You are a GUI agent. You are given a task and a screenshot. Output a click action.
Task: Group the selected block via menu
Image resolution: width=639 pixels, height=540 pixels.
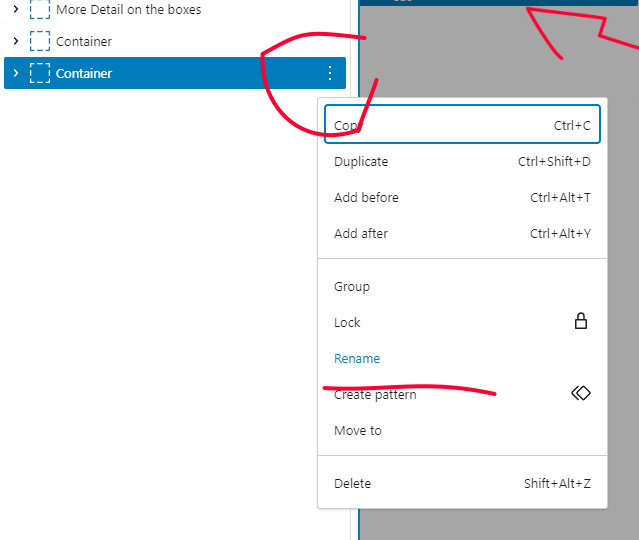coord(352,287)
